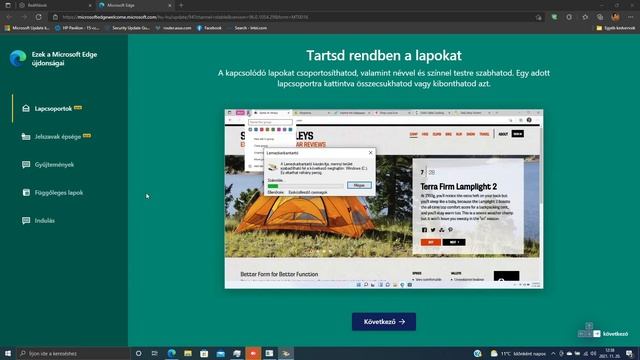This screenshot has height=360, width=640.
Task: Open the profile avatar
Action: tap(616, 17)
